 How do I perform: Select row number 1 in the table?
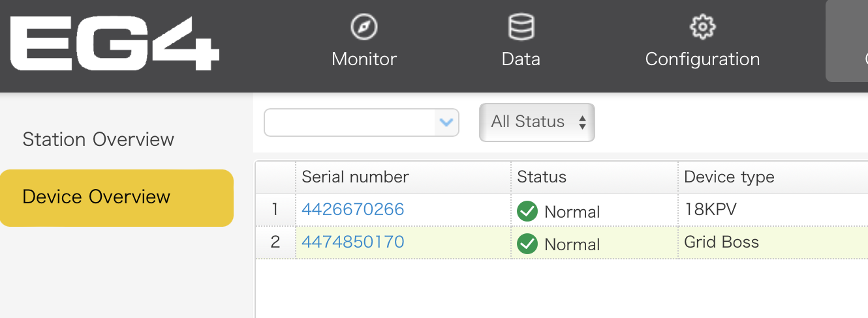(275, 209)
